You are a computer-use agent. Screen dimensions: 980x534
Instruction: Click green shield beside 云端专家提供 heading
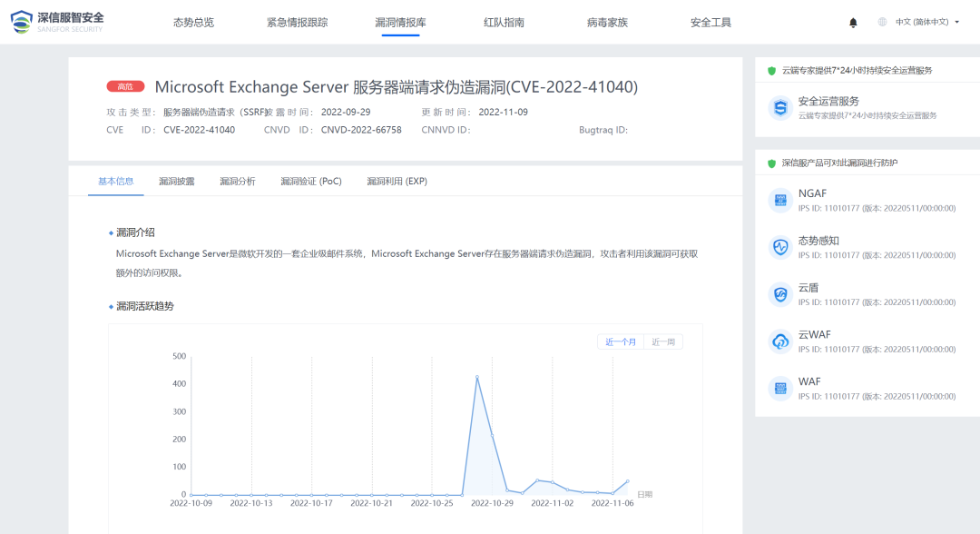tap(772, 71)
